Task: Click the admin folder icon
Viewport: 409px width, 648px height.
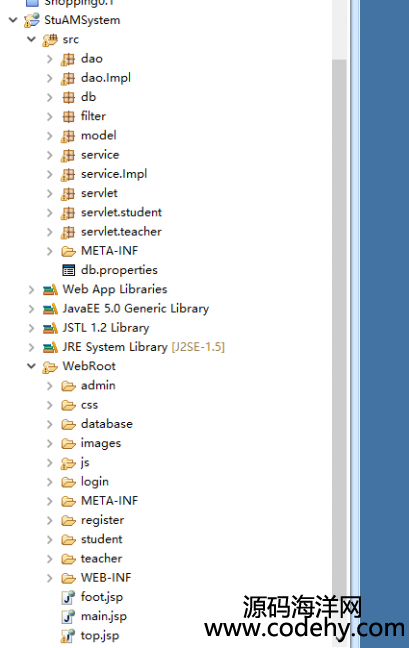Action: [68, 386]
